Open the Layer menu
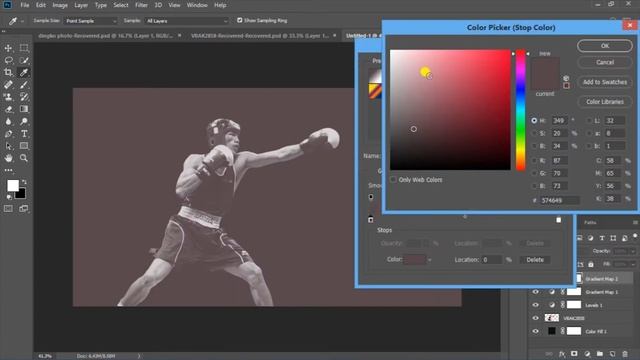Image resolution: width=640 pixels, height=360 pixels. tap(81, 5)
